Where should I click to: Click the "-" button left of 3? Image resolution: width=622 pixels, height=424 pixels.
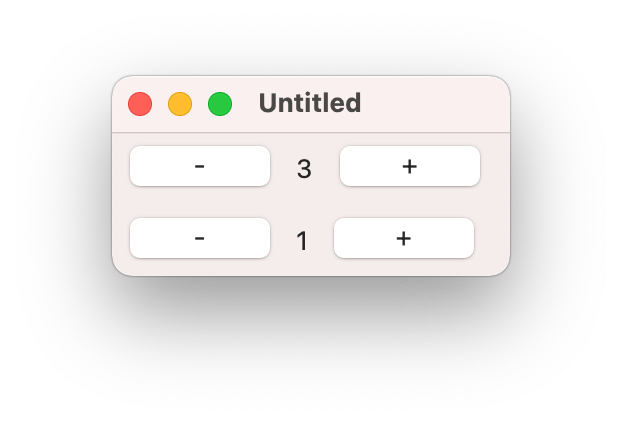[x=200, y=166]
